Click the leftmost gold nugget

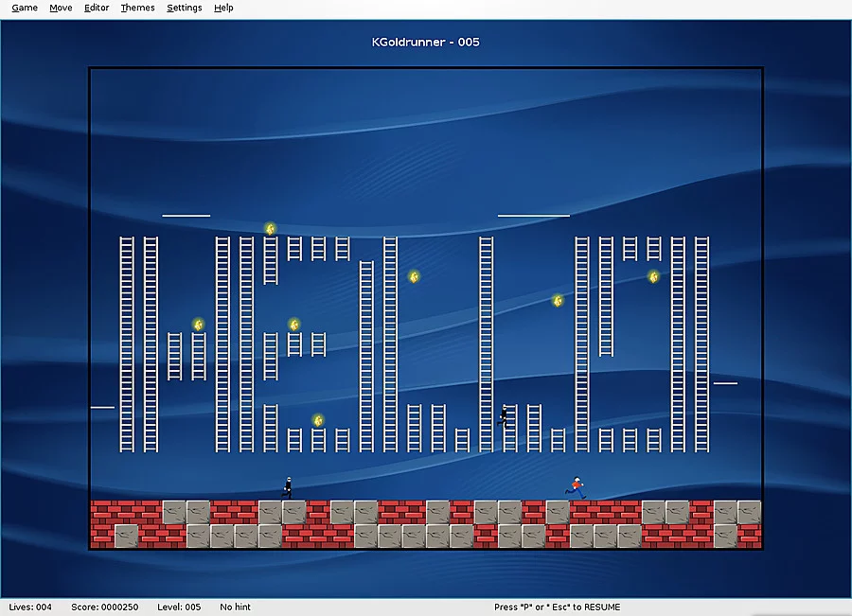click(x=199, y=325)
